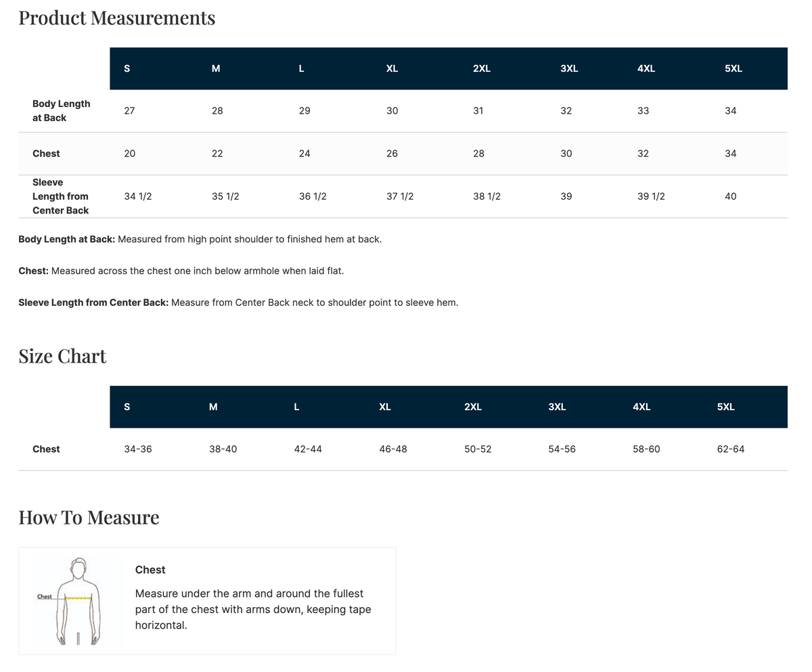Select the XL column header in Product Measurements
This screenshot has width=812, height=672.
pos(392,68)
